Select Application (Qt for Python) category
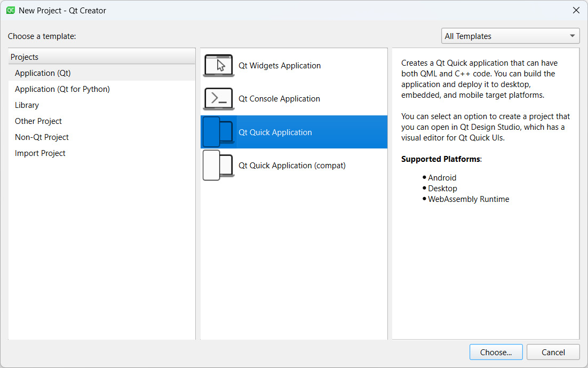This screenshot has width=588, height=368. (x=101, y=89)
